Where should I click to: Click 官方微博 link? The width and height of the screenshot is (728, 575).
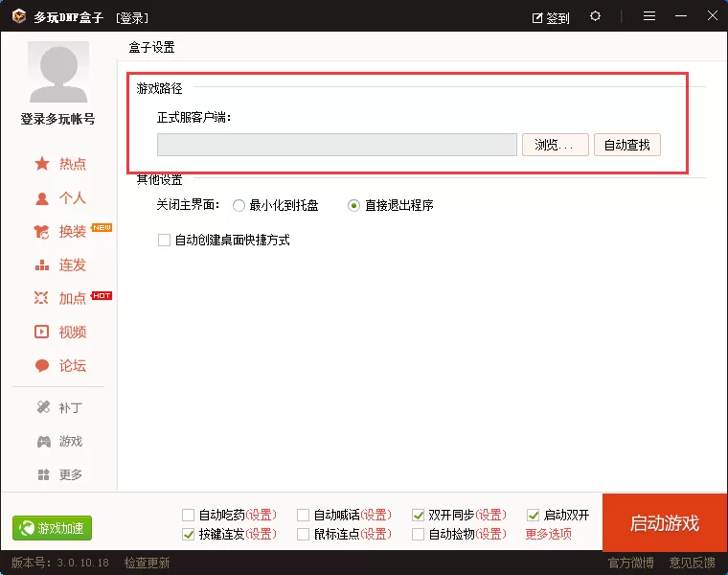[631, 563]
